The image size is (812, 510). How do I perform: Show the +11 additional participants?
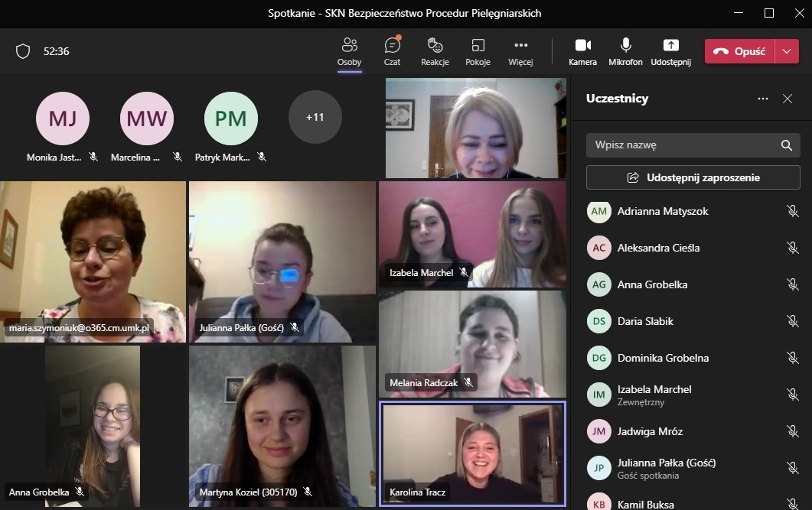tap(315, 118)
